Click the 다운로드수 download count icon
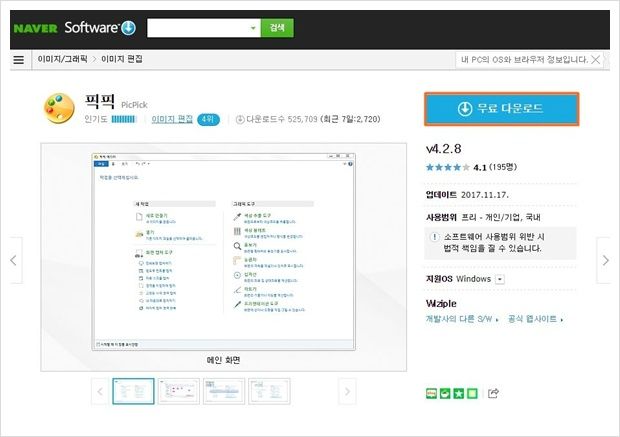The width and height of the screenshot is (620, 437). pos(240,119)
